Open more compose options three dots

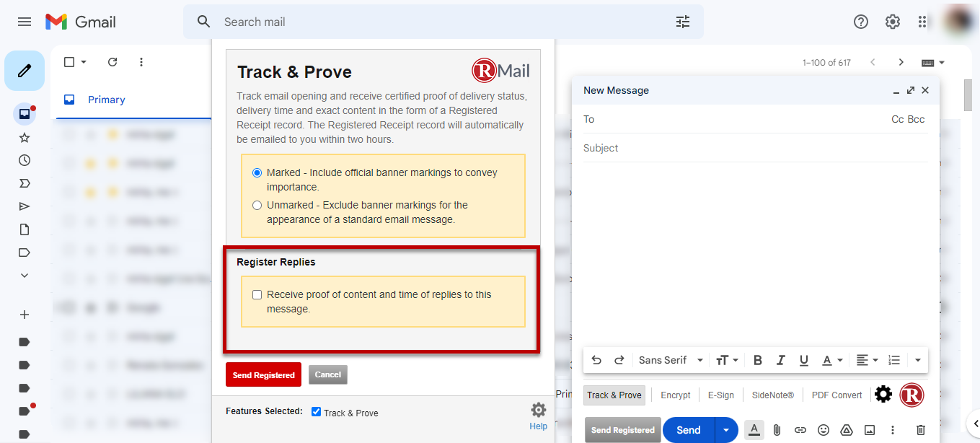click(893, 430)
